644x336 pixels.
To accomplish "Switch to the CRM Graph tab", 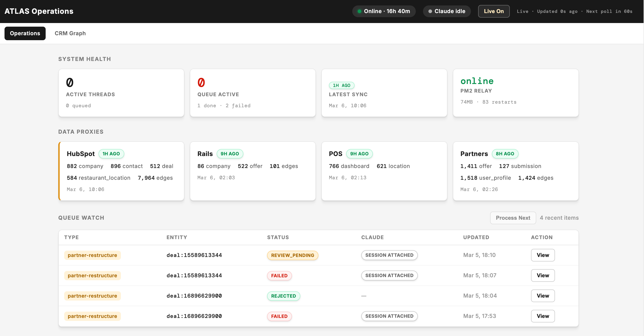I will (x=70, y=33).
